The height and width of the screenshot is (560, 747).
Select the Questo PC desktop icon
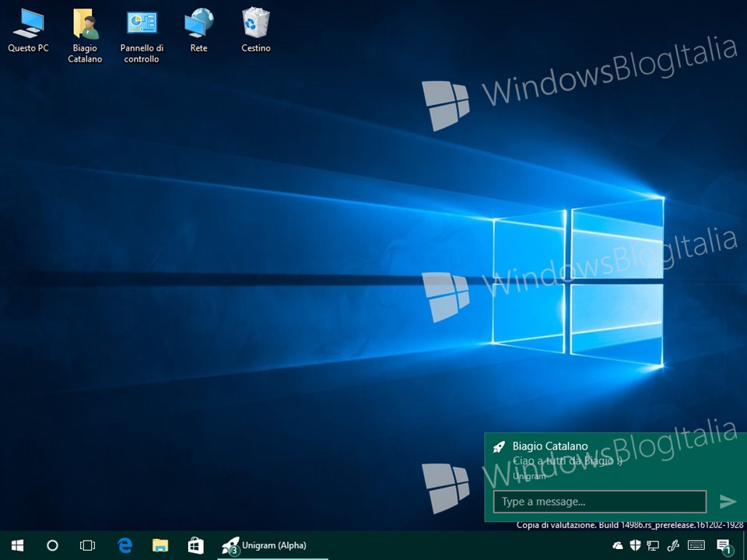coord(28,30)
